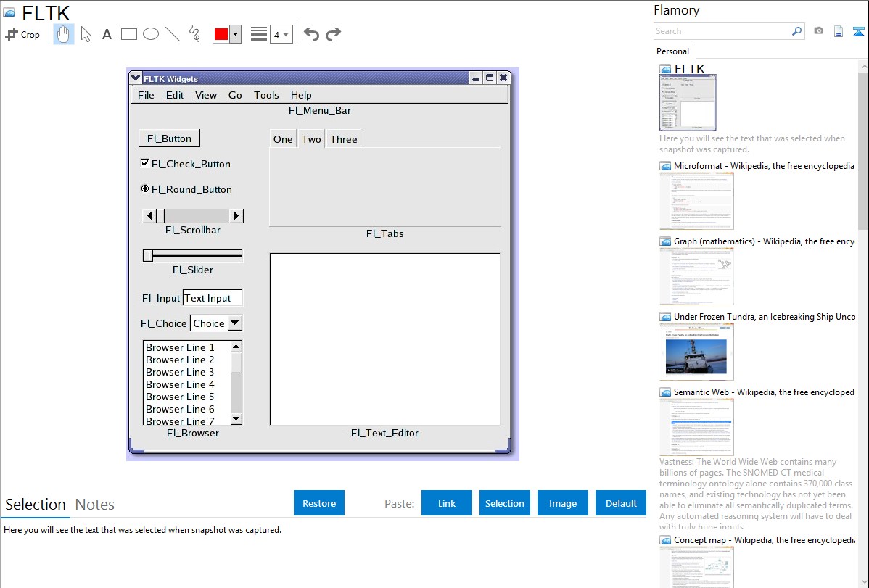This screenshot has width=869, height=588.
Task: Undo the last edit
Action: (311, 34)
